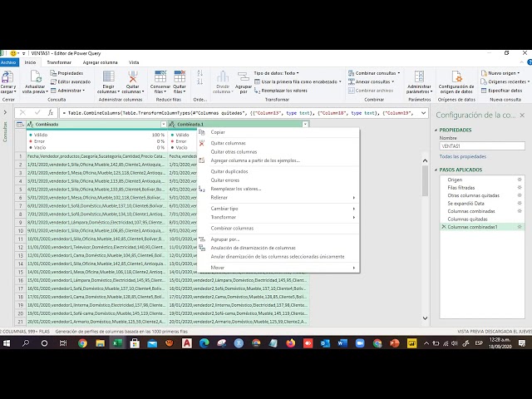The width and height of the screenshot is (532, 399).
Task: Open Mover submenu
Action: point(278,268)
